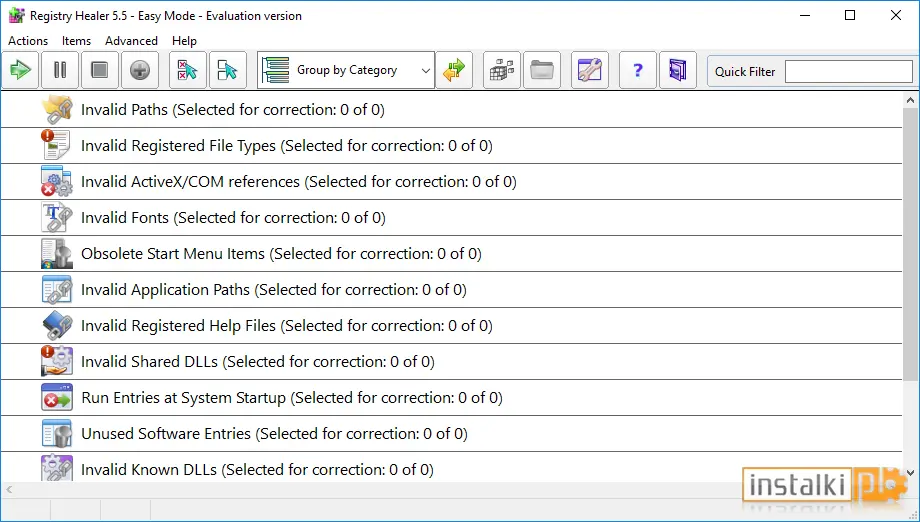Viewport: 920px width, 522px height.
Task: Click the vertical scrollbar down arrow
Action: (911, 472)
